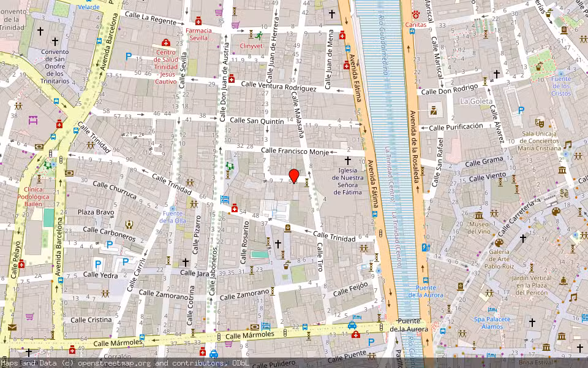Click the Calle Juan de Mena label
The width and height of the screenshot is (588, 368).
pos(330,59)
